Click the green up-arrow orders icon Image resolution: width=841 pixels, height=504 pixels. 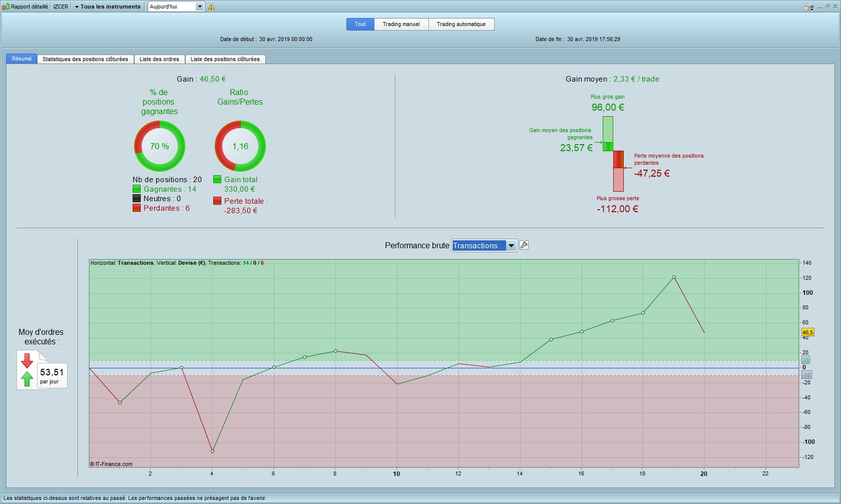coord(27,378)
